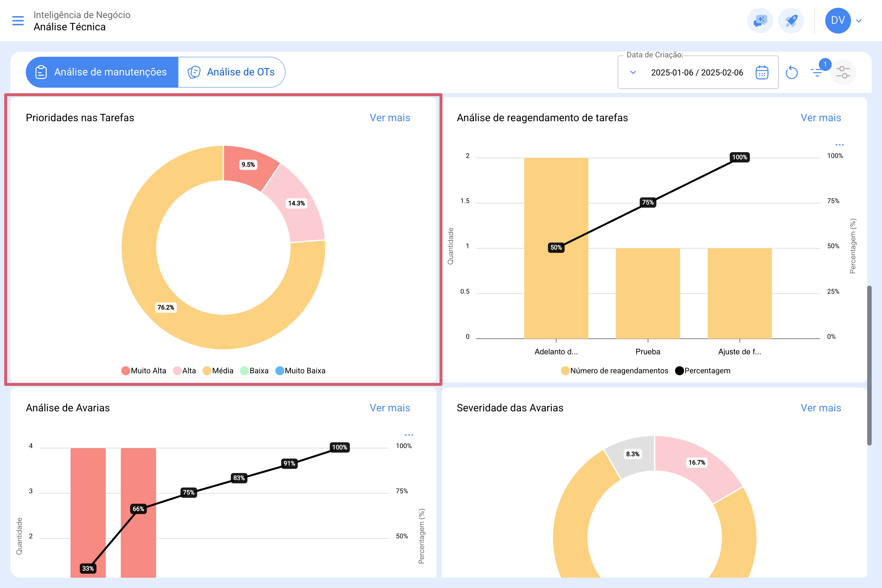Screen dimensions: 882x588
Task: Toggle the Percentagem legend item
Action: 703,370
